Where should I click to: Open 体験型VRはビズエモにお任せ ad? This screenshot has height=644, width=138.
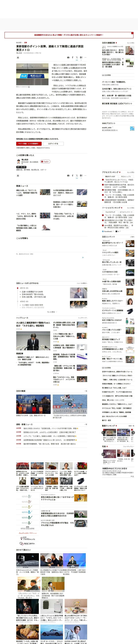[115, 469]
